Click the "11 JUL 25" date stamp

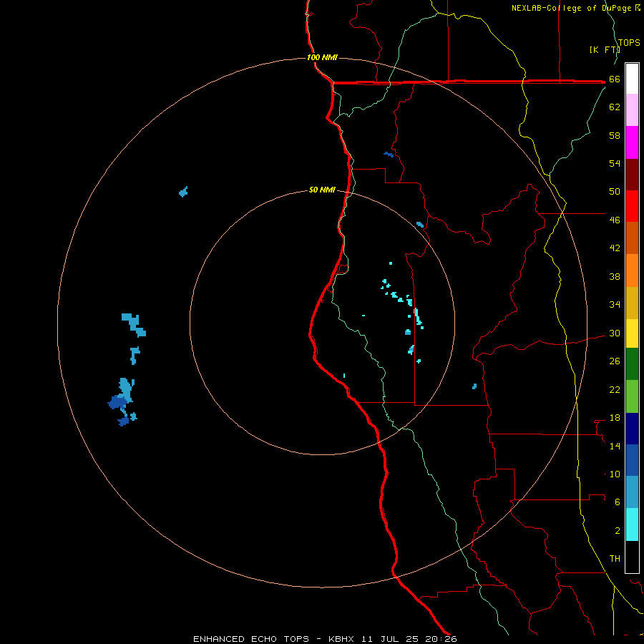[391, 639]
